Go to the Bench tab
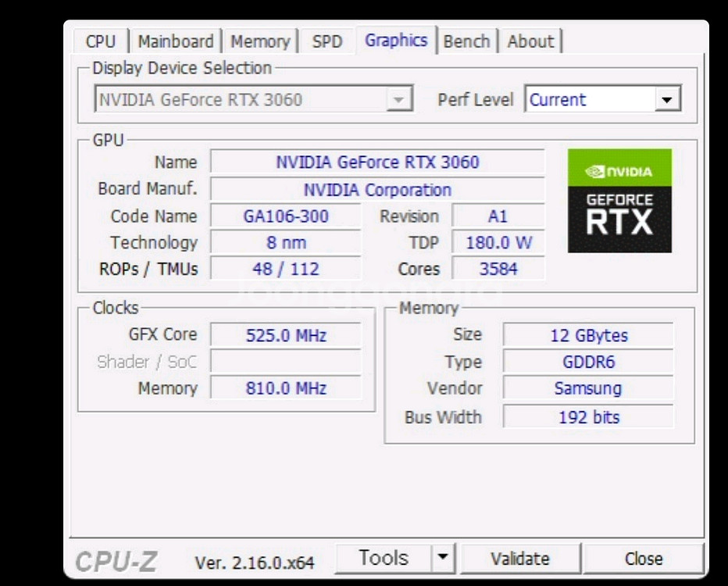The height and width of the screenshot is (586, 728). pyautogui.click(x=466, y=41)
